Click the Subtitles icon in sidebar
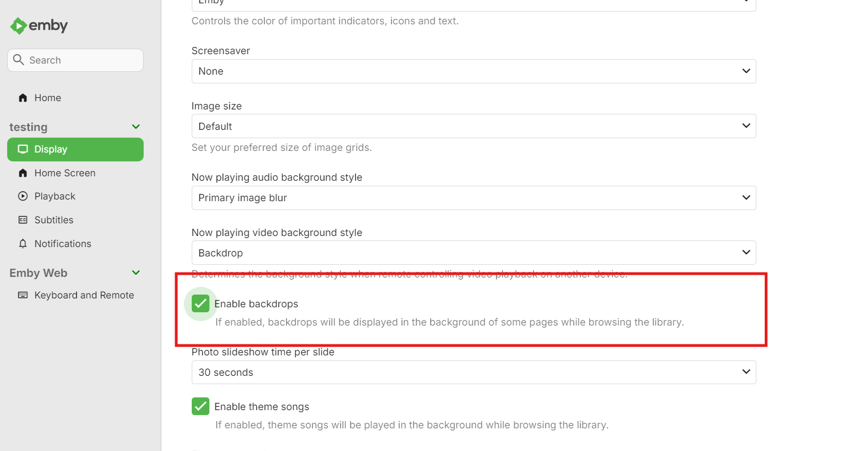This screenshot has height=451, width=868. [x=23, y=219]
